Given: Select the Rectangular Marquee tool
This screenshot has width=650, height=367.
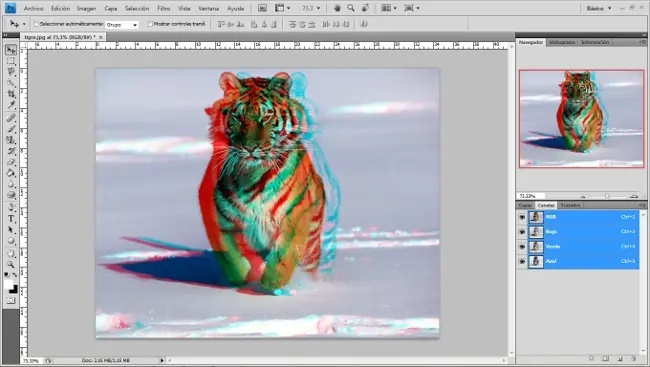Looking at the screenshot, I should (11, 61).
